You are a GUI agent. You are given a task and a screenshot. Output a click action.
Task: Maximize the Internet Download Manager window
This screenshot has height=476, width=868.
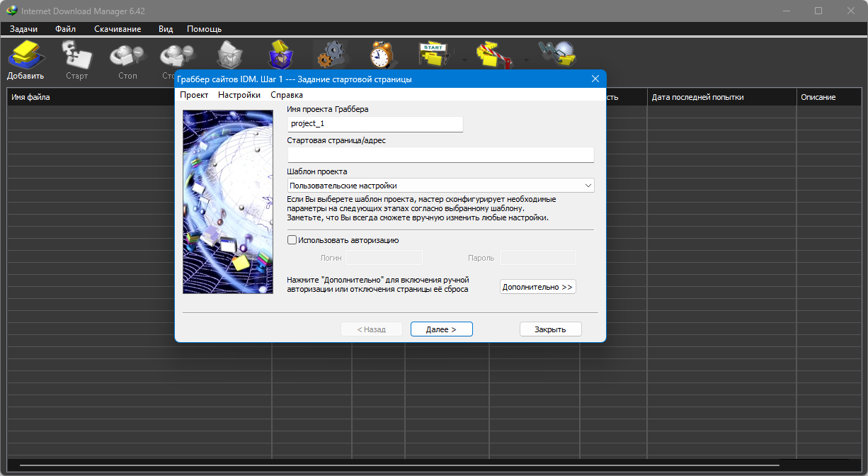click(818, 11)
